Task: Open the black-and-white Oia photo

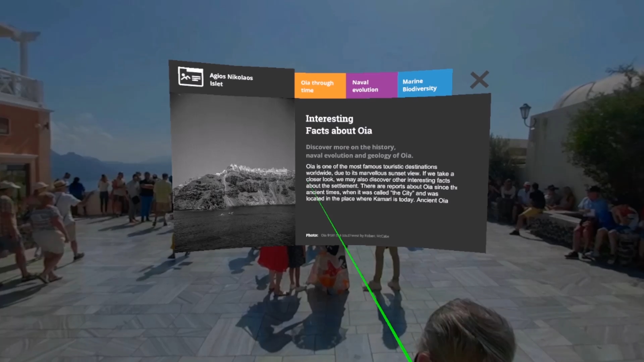Action: (x=233, y=172)
